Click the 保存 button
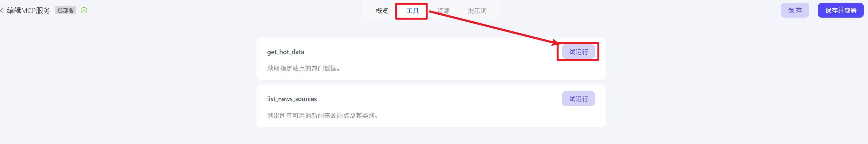This screenshot has width=868, height=144. (x=795, y=10)
